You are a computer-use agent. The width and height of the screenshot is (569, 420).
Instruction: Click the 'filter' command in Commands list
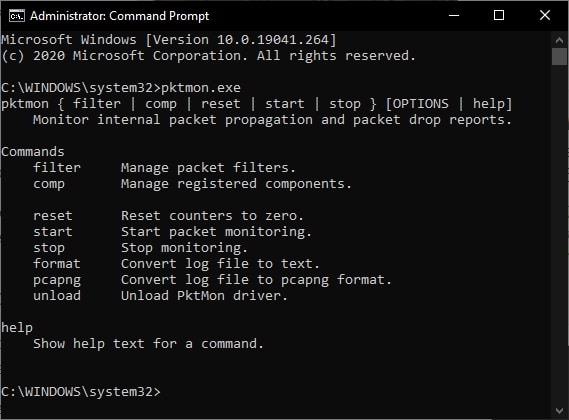click(57, 168)
